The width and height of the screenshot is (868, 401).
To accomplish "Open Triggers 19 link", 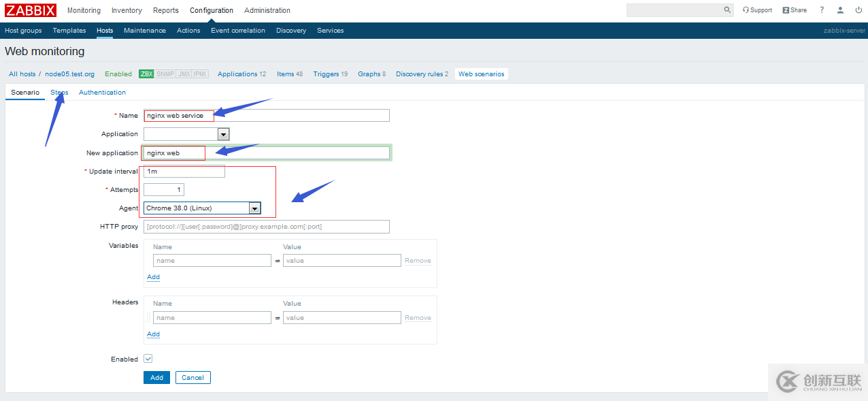I will click(331, 74).
